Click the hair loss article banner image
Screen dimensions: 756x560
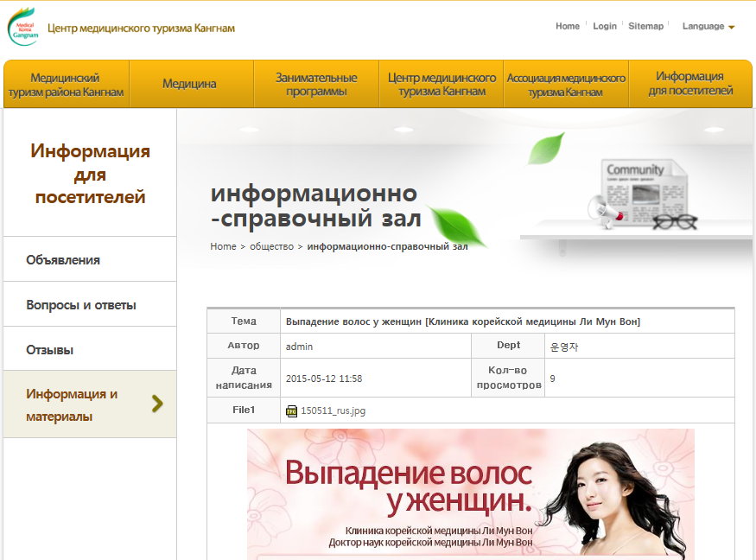pyautogui.click(x=475, y=493)
